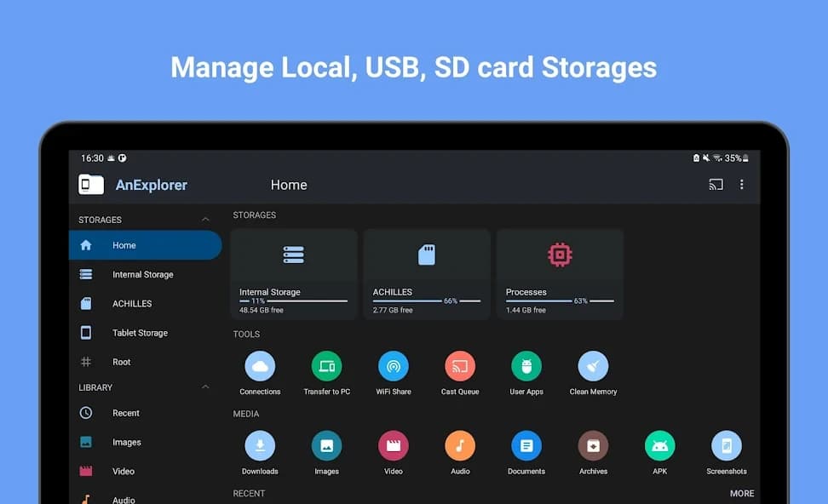Screen dimensions: 828x504
Task: Open the Archives section
Action: point(592,446)
